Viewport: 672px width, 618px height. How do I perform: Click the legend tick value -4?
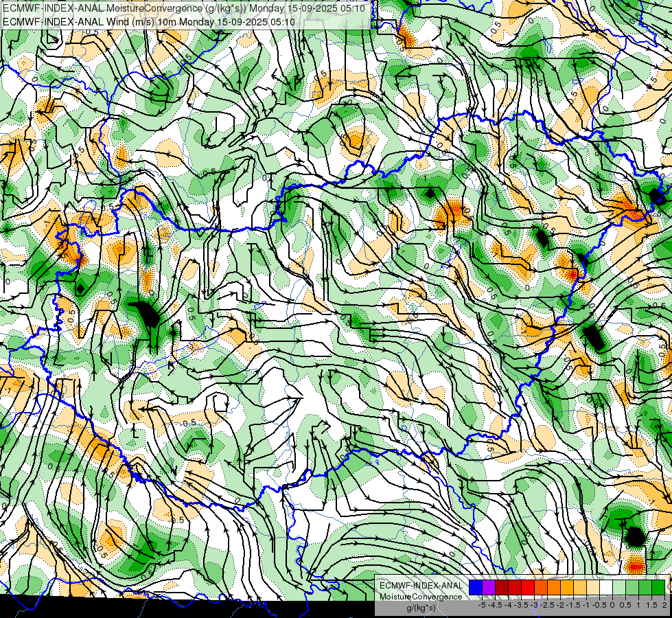(x=508, y=605)
